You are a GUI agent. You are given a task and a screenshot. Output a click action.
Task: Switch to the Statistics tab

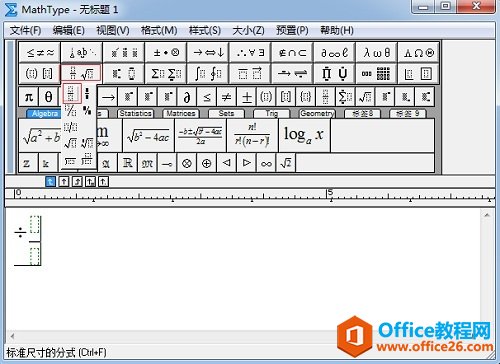click(135, 114)
